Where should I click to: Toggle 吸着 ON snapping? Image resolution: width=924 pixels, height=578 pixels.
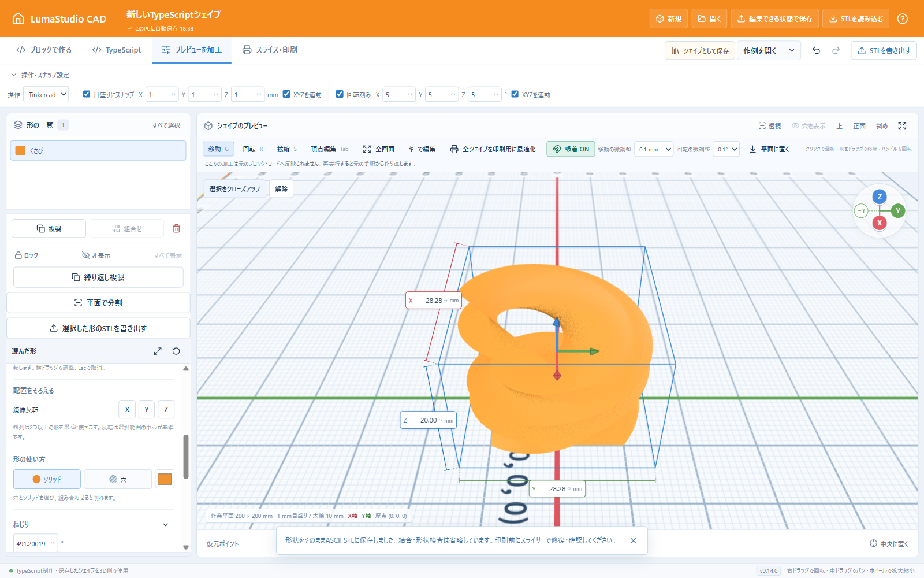coord(571,149)
